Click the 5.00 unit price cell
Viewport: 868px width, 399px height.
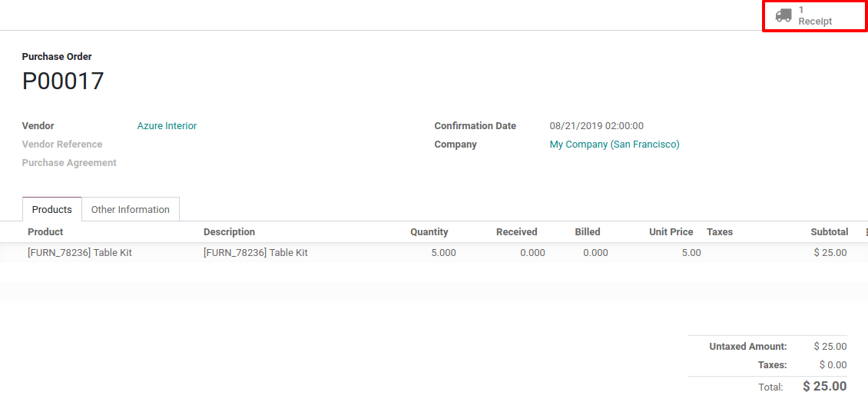[691, 252]
